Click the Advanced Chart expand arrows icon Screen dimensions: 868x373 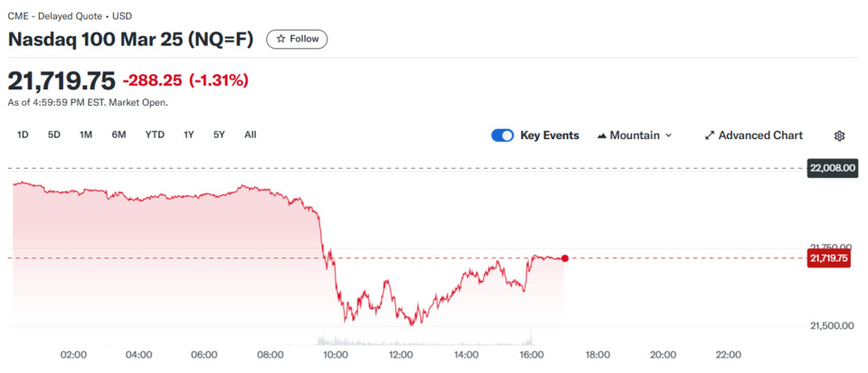click(x=709, y=135)
